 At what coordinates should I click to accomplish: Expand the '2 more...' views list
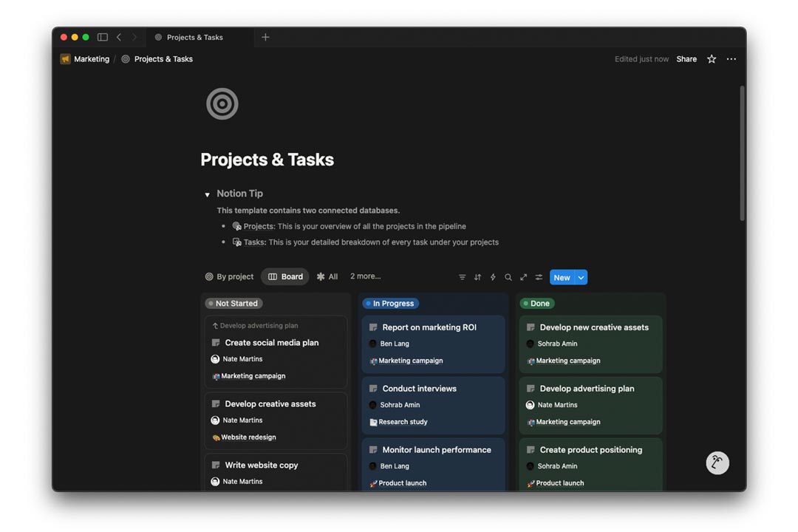click(365, 276)
